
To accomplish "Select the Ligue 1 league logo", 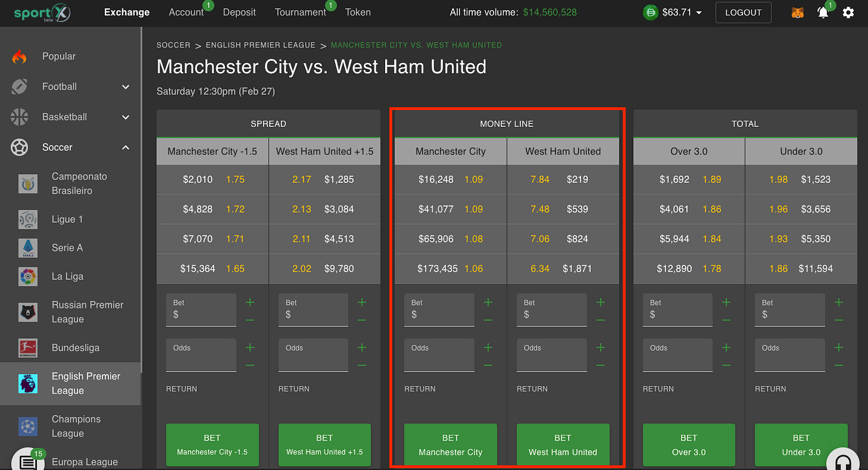I will coord(28,220).
